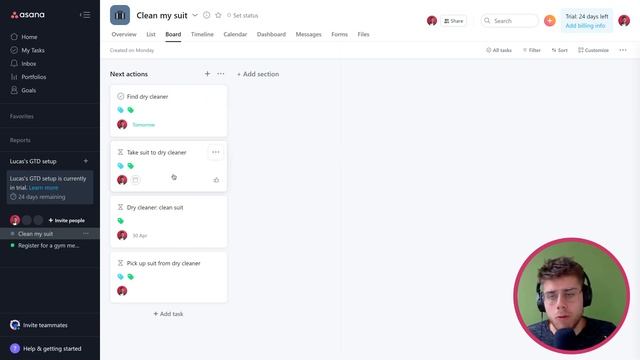Open more actions on Take suit to dry cleaner card
640x360 pixels.
[x=216, y=152]
